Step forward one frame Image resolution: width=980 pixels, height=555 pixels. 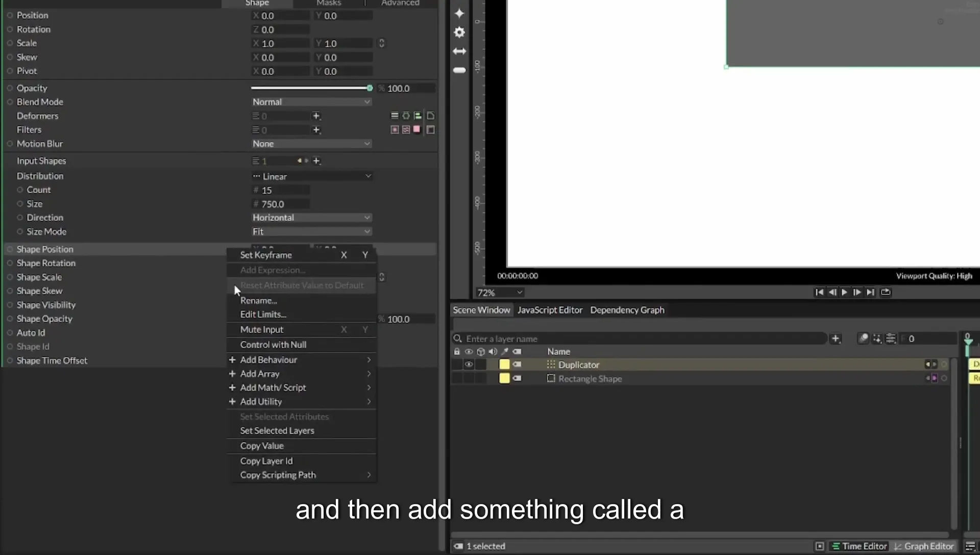(857, 292)
